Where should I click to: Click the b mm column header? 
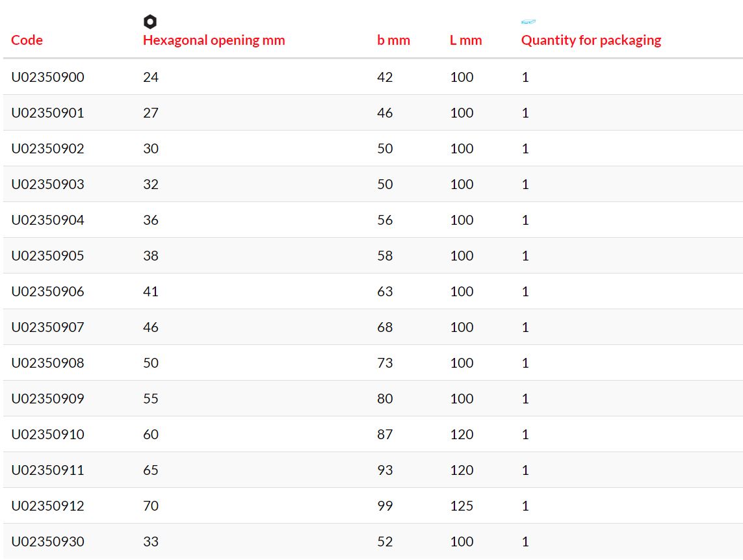pyautogui.click(x=393, y=40)
